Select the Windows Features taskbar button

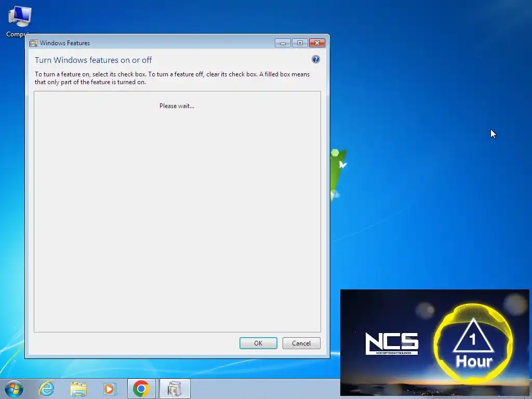point(175,389)
